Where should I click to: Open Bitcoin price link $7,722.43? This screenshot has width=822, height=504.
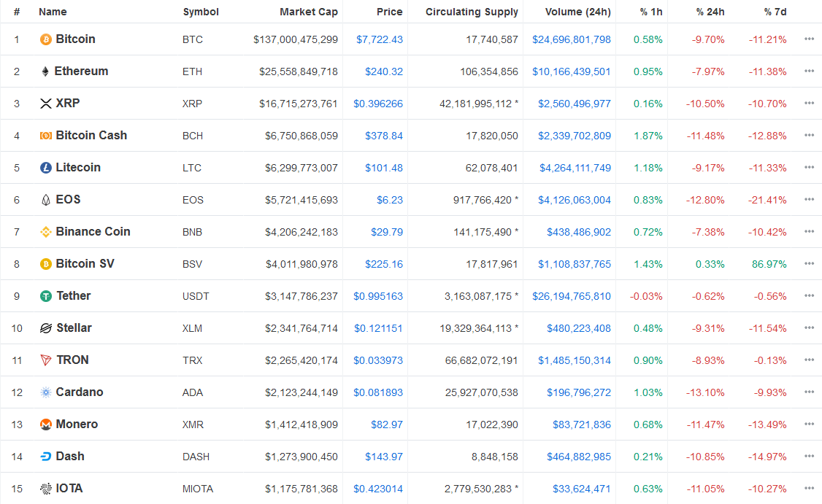pos(380,40)
